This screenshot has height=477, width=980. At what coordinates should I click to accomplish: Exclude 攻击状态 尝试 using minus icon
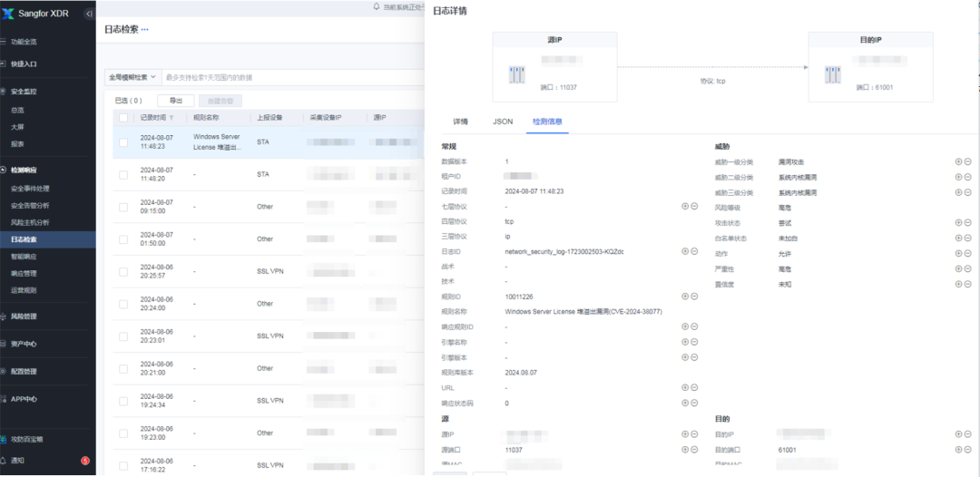pos(967,222)
